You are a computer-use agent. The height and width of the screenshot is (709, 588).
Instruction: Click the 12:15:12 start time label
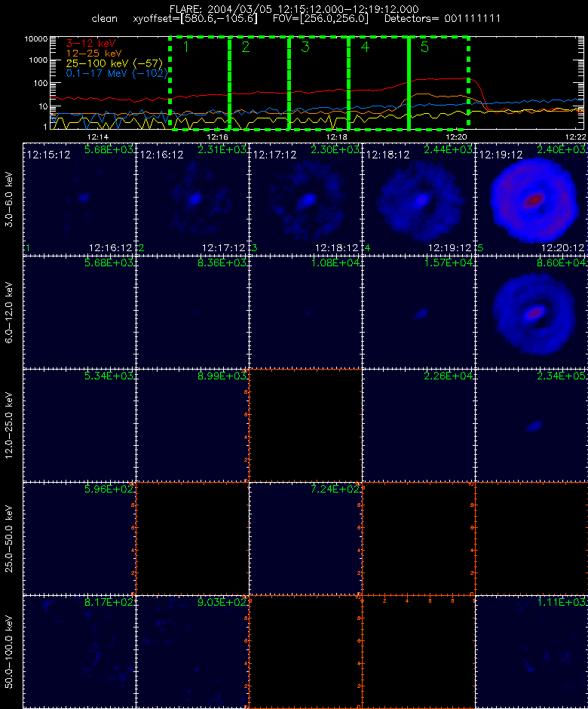coord(48,155)
